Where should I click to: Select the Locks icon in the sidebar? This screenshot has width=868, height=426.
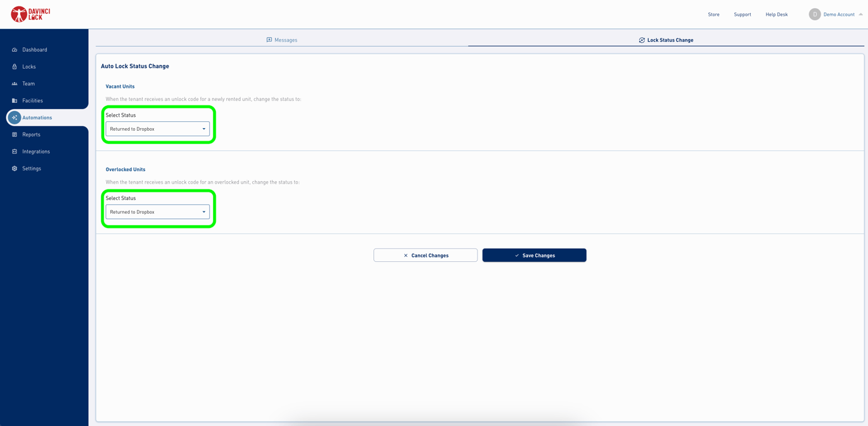(x=14, y=66)
